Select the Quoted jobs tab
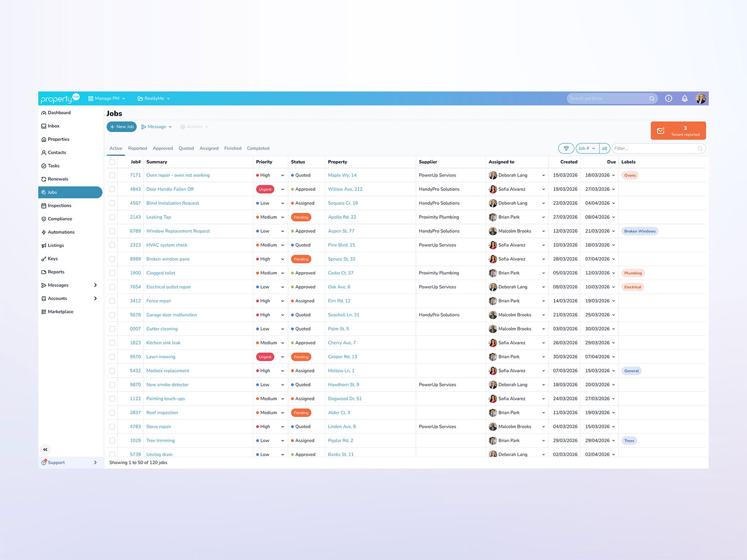747x560 pixels. click(186, 148)
